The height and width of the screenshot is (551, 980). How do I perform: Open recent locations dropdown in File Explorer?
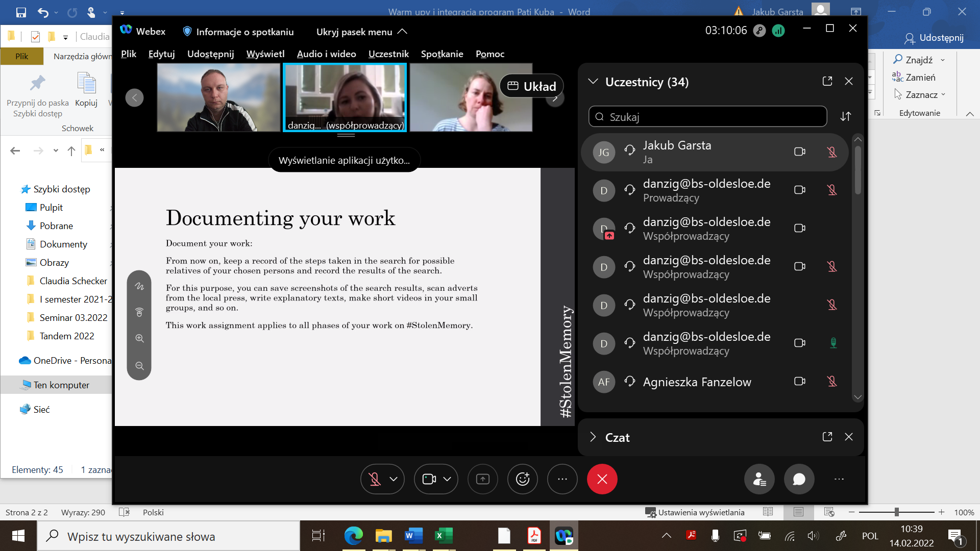click(56, 151)
